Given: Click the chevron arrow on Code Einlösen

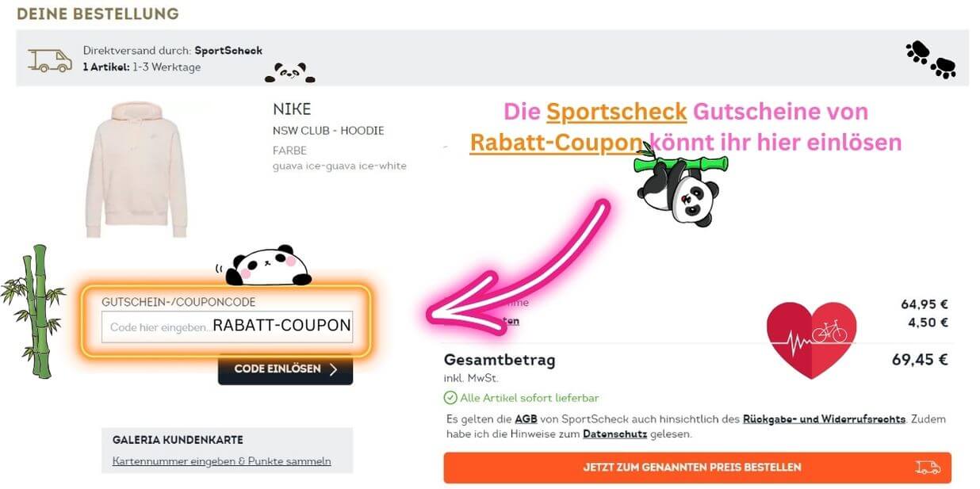Looking at the screenshot, I should [x=333, y=369].
